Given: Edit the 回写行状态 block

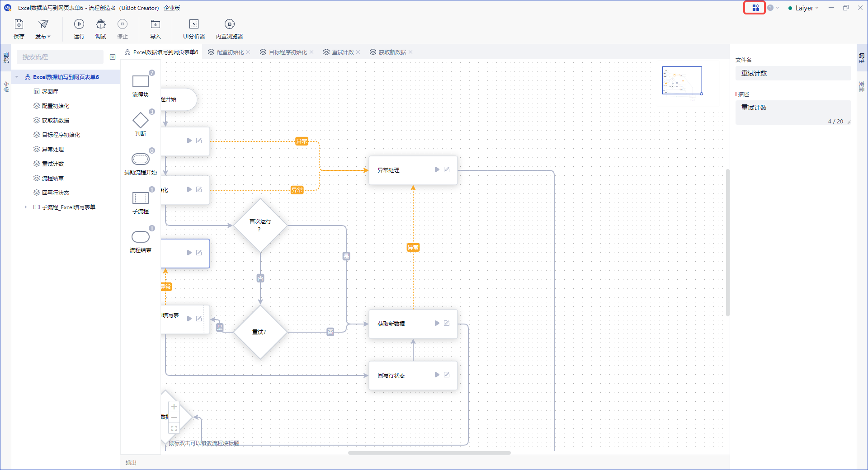Looking at the screenshot, I should 447,375.
